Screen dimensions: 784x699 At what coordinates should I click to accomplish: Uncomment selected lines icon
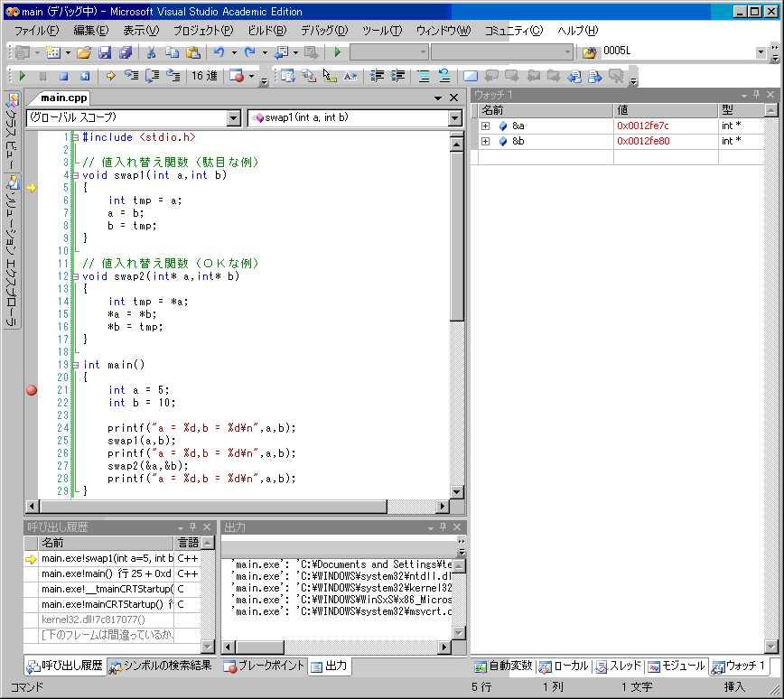tap(444, 76)
